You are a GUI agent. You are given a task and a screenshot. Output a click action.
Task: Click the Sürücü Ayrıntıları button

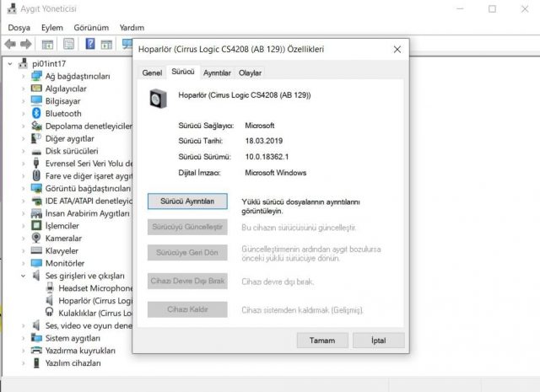187,201
